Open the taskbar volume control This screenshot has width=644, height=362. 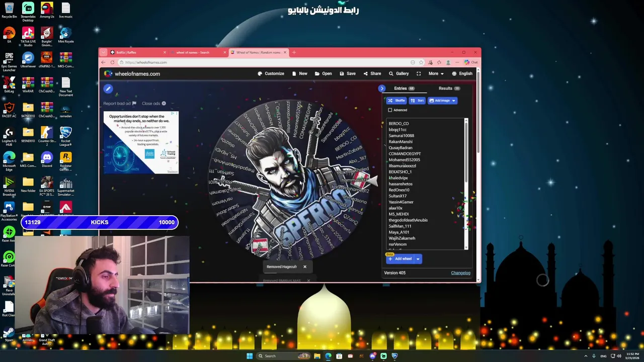click(618, 356)
